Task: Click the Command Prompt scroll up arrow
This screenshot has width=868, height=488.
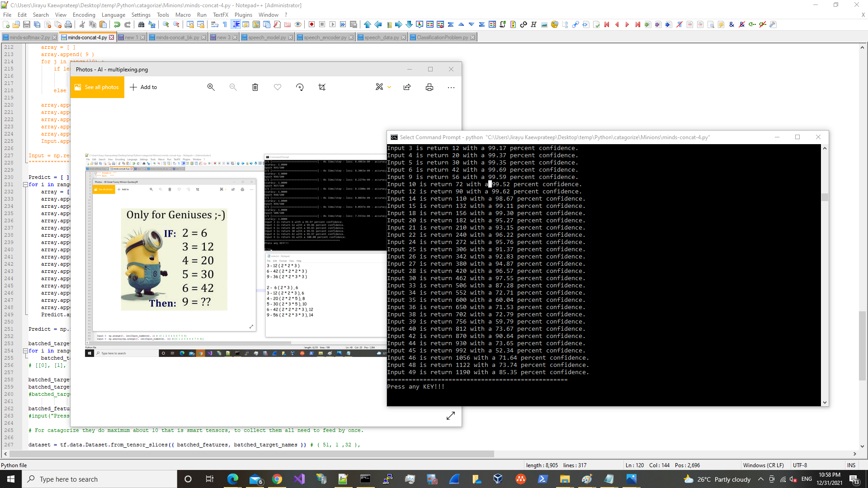Action: [825, 148]
